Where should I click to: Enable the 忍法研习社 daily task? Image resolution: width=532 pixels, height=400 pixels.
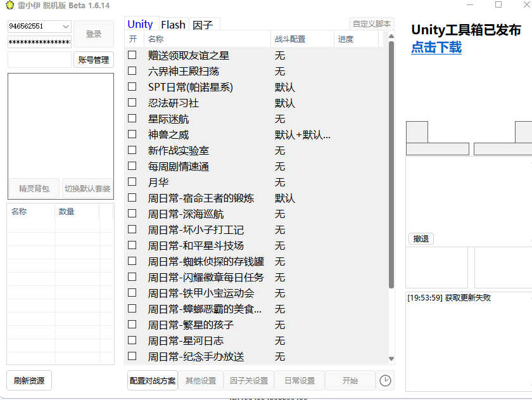coord(131,103)
